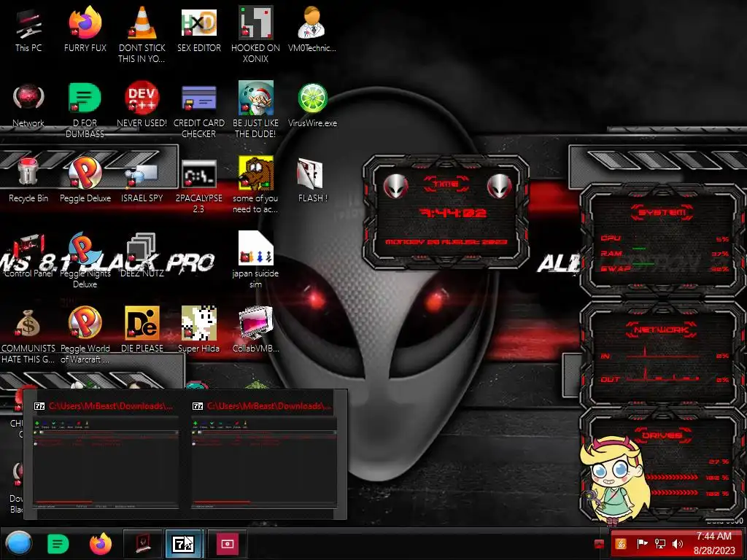
Task: Open the CollabVMB monitor icon
Action: pyautogui.click(x=255, y=330)
